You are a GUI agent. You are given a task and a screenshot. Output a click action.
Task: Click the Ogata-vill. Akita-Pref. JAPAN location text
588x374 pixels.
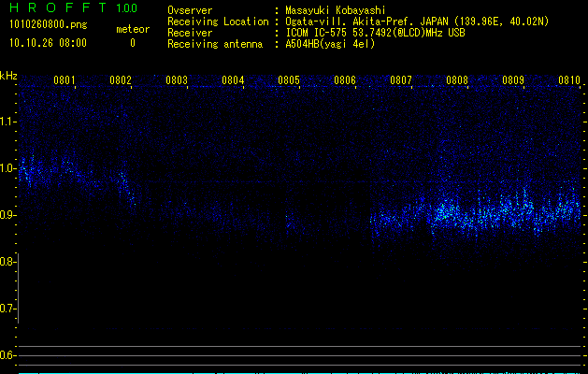(417, 22)
